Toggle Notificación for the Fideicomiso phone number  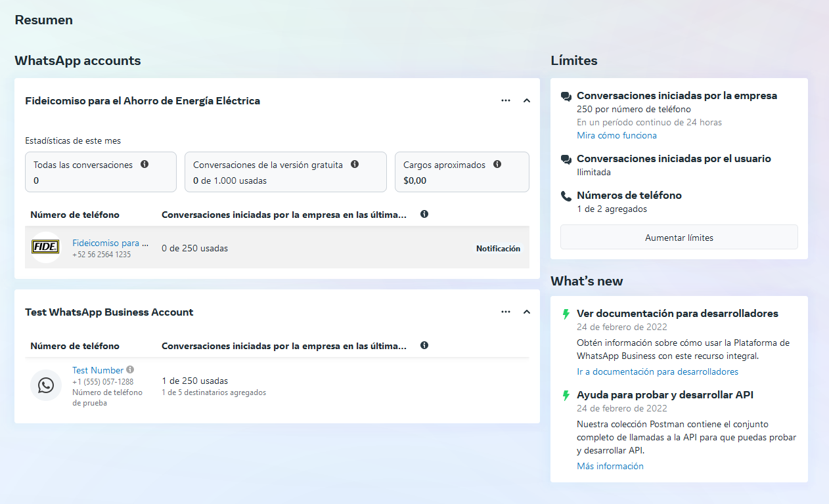(x=498, y=248)
